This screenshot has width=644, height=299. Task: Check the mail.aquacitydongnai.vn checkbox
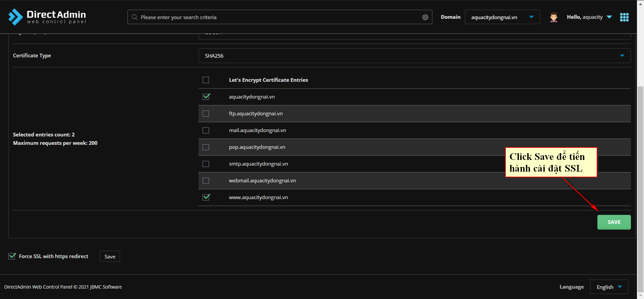tap(206, 130)
